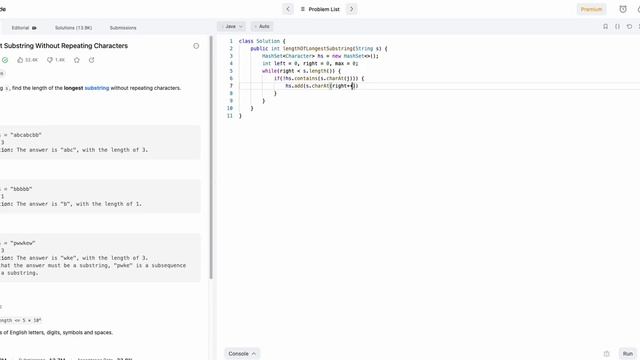
Task: Click the description panel scrollbar
Action: [211, 157]
